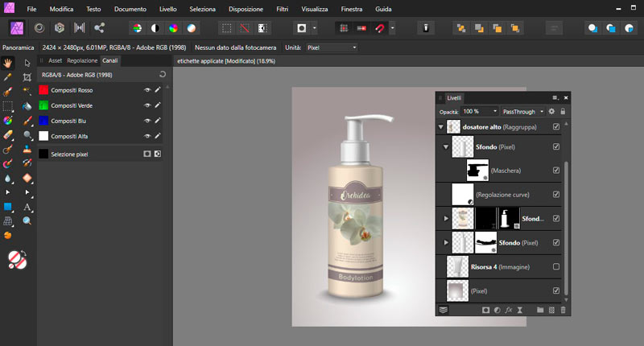Open the Tone Mapping Persona icon
644x346 pixels.
coord(79,28)
